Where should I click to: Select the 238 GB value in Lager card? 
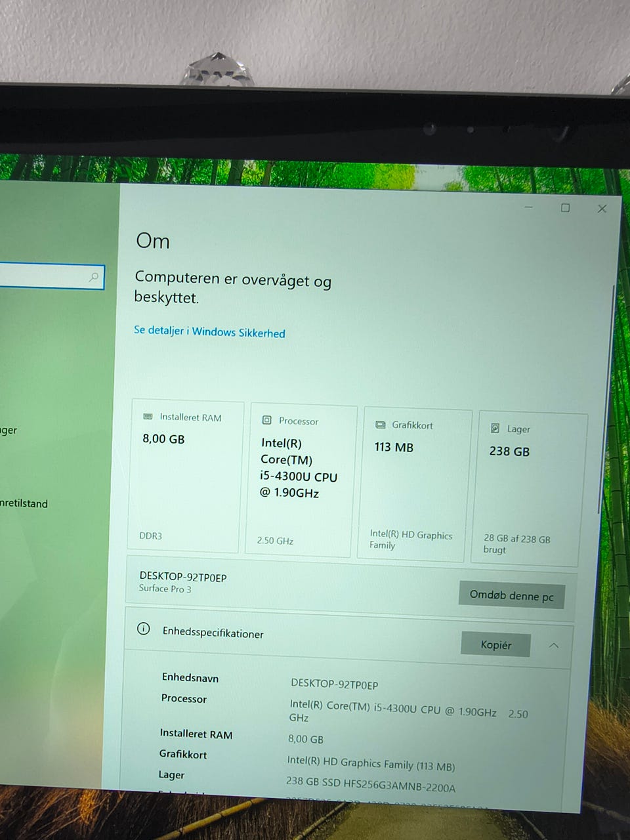tap(509, 451)
